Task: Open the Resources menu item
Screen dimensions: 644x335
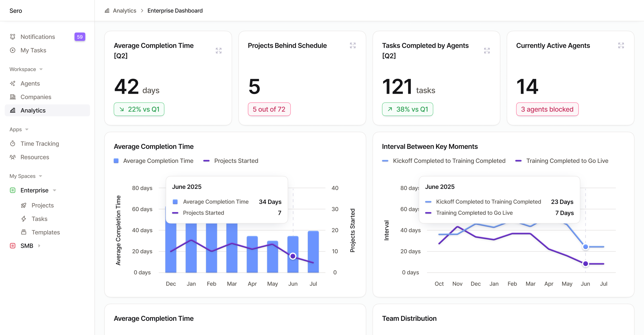Action: tap(34, 157)
